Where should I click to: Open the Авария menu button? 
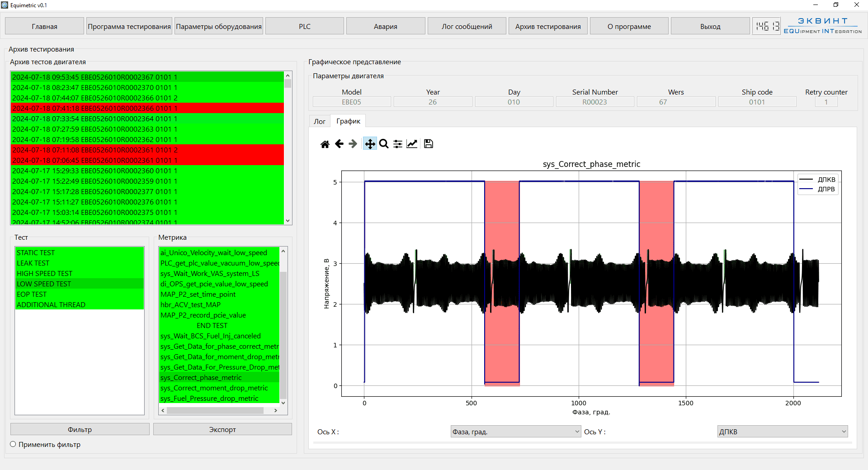click(385, 26)
